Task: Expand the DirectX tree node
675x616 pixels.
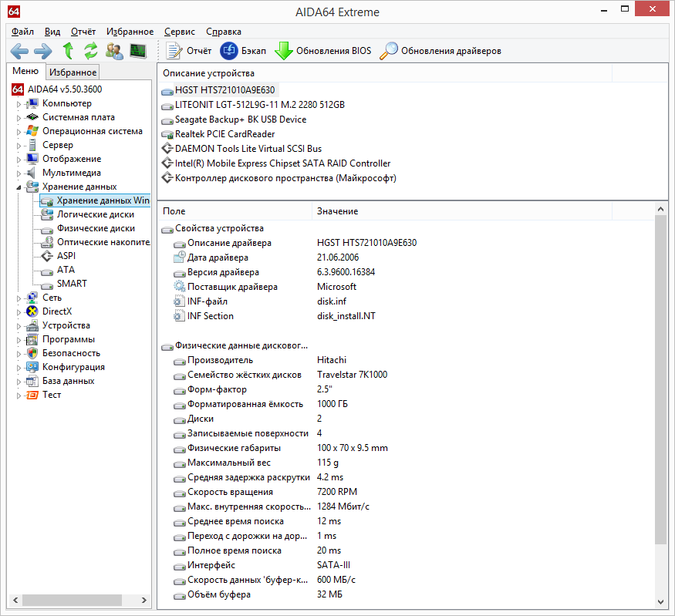Action: click(19, 312)
